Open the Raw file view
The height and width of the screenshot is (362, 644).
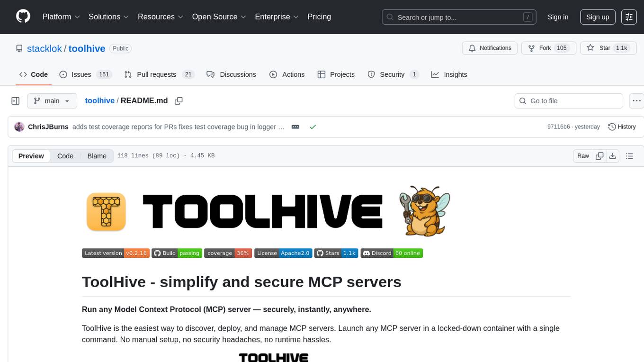pyautogui.click(x=583, y=156)
